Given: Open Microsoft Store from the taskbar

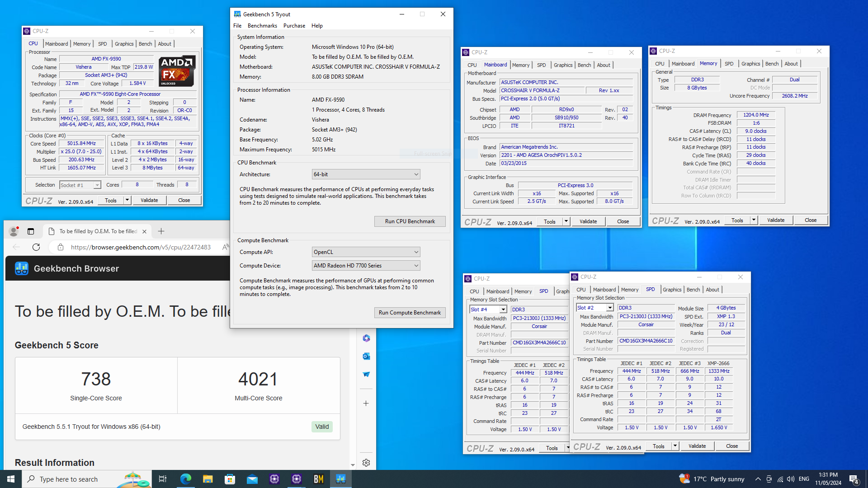Looking at the screenshot, I should [230, 479].
